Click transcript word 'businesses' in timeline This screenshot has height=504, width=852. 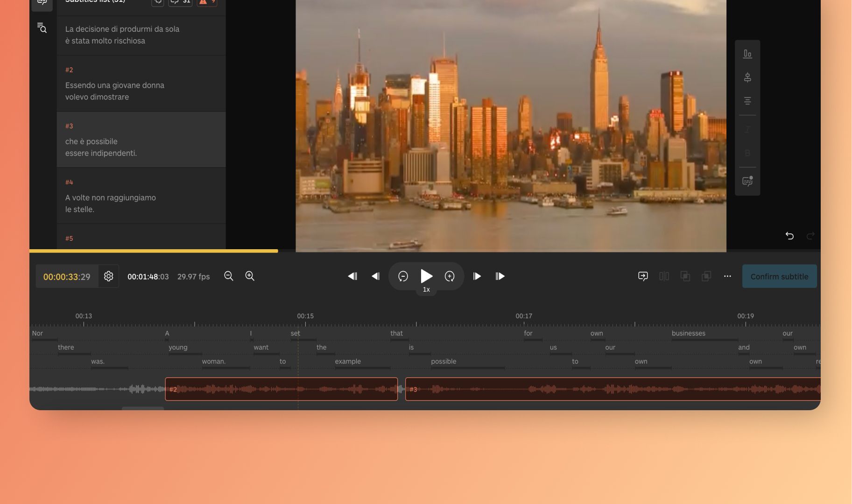(688, 333)
